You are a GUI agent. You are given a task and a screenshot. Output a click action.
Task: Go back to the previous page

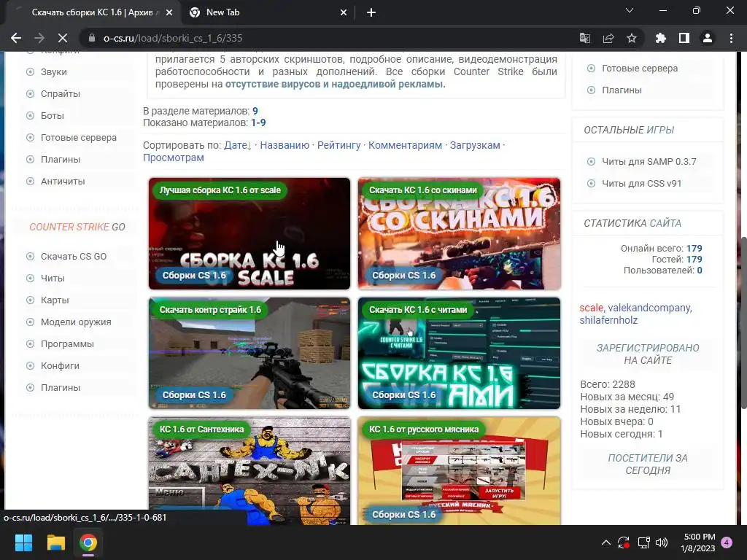tap(16, 38)
